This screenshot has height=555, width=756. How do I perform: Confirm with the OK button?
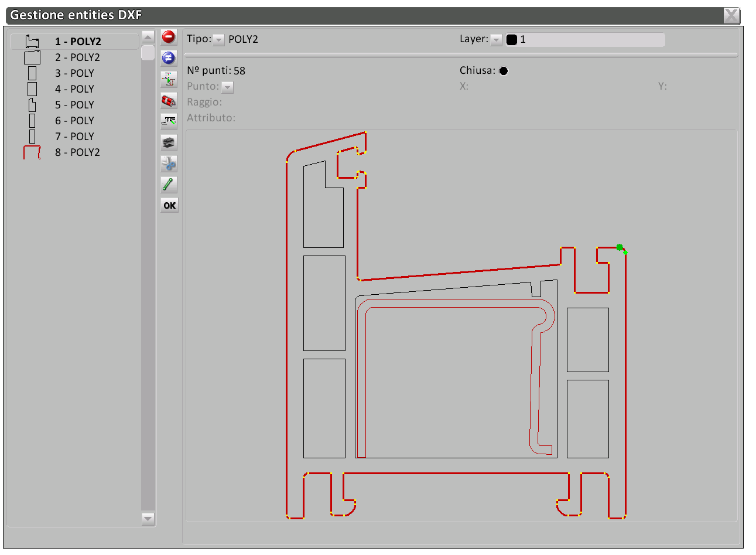pyautogui.click(x=169, y=205)
